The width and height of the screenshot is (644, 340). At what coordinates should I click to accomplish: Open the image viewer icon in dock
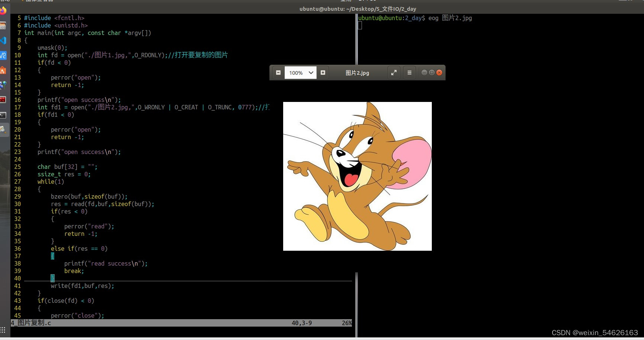[3, 129]
